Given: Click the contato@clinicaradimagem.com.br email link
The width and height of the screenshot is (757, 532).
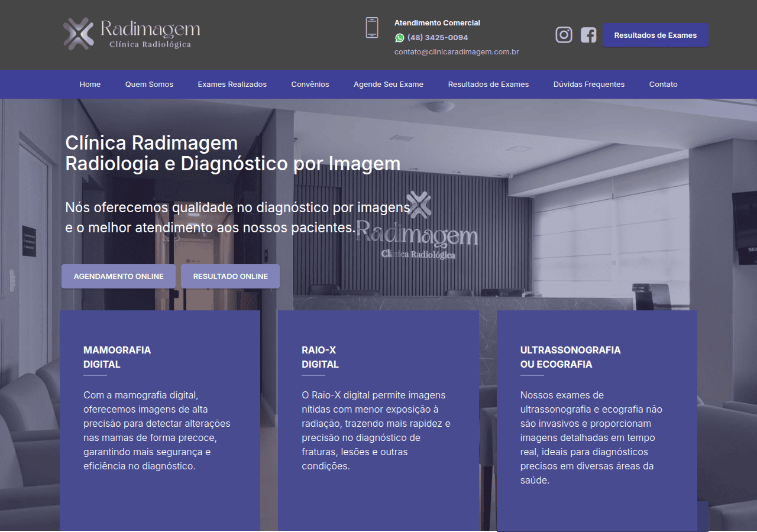Looking at the screenshot, I should (x=457, y=52).
